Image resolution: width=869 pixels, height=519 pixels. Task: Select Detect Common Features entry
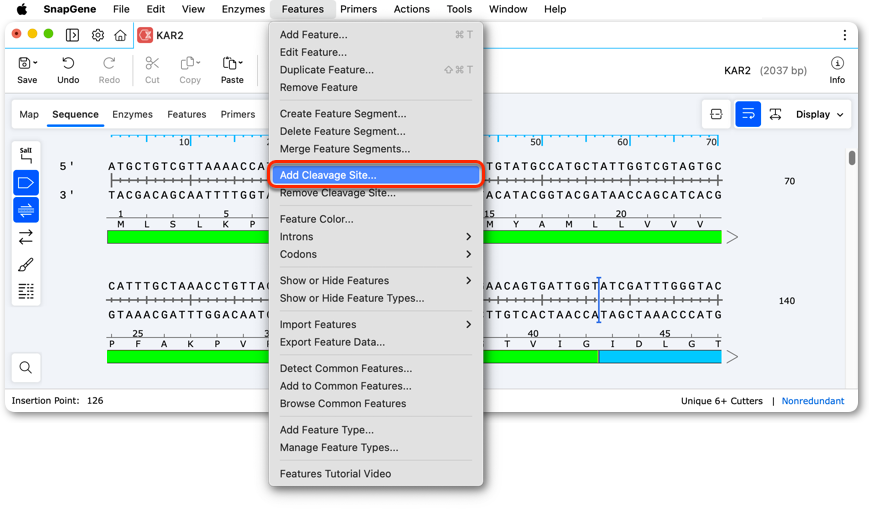click(x=376, y=368)
